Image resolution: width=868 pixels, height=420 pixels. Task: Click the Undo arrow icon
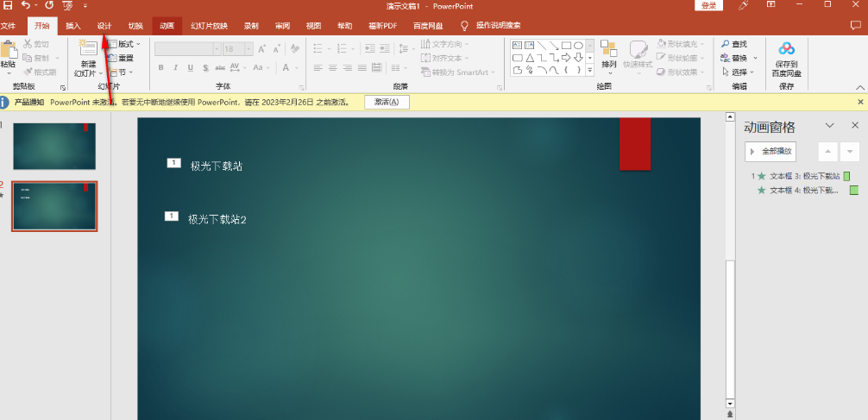point(25,5)
